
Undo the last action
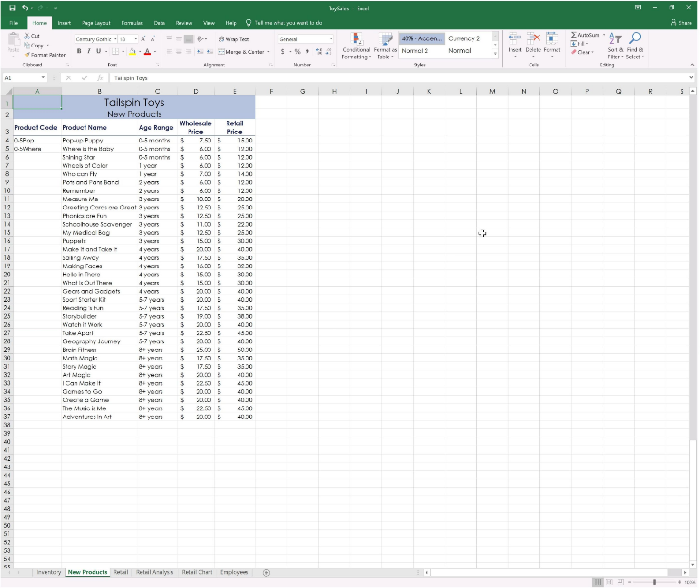coord(25,8)
